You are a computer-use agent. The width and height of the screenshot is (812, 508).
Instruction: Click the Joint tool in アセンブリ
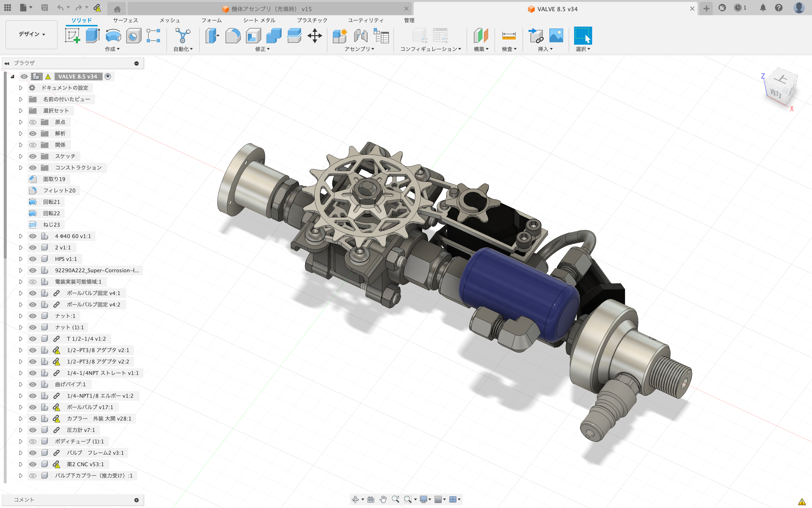[x=361, y=36]
